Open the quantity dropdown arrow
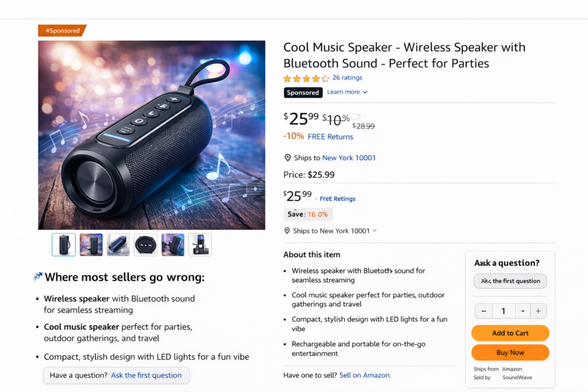 click(523, 311)
